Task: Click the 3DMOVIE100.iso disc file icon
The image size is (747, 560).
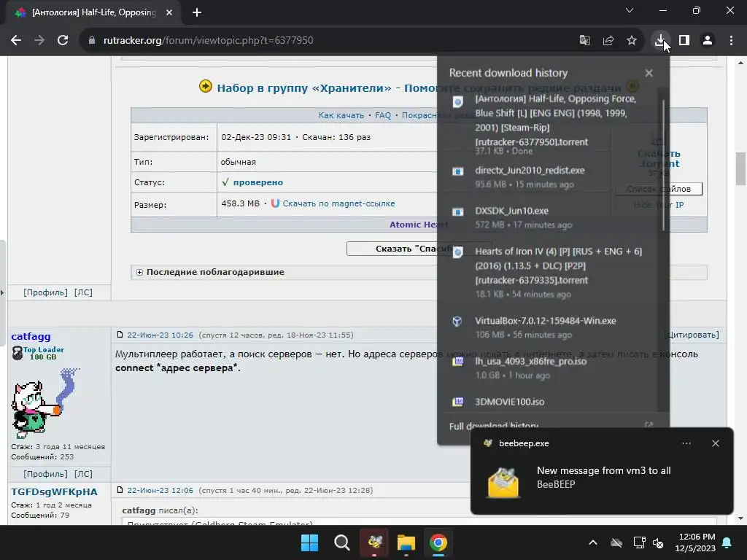Action: tap(457, 402)
